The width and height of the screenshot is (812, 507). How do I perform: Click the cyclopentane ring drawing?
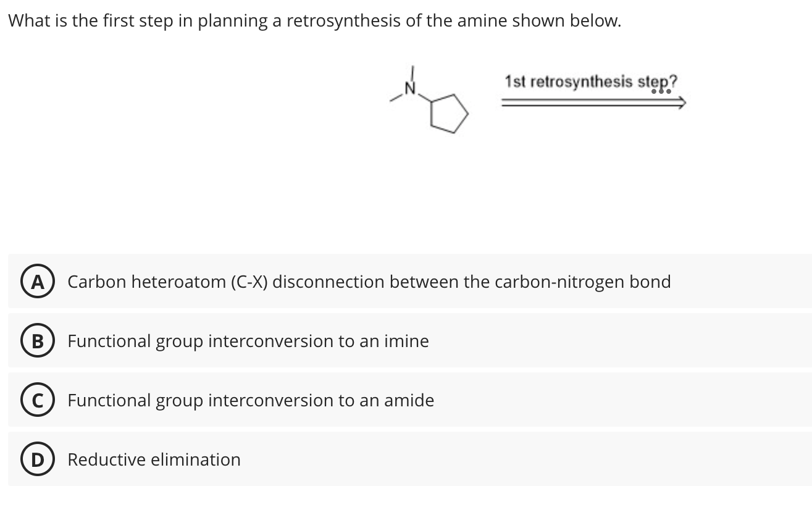coord(450,114)
